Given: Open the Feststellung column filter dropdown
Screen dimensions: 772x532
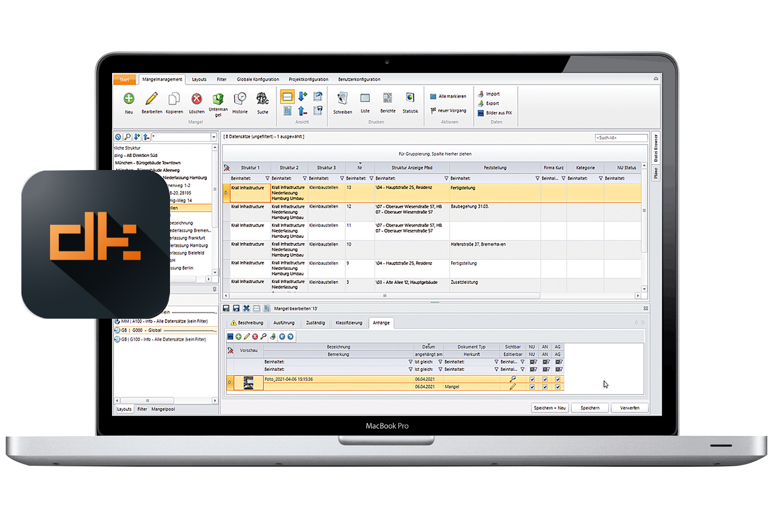Looking at the screenshot, I should [x=537, y=178].
